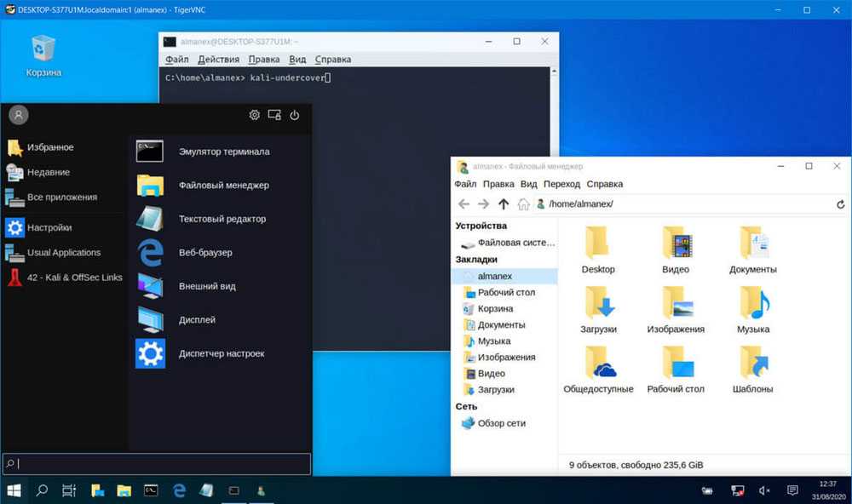Open the Переход menu in file manager
The height and width of the screenshot is (504, 852).
561,184
